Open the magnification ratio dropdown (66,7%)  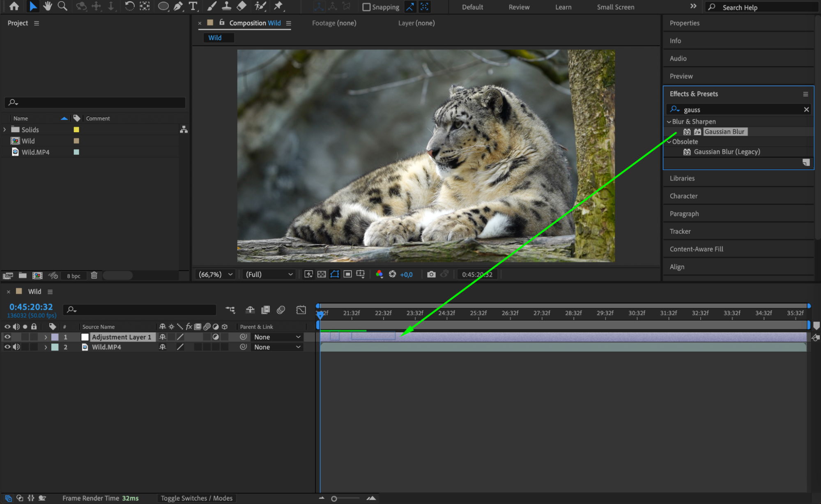coord(216,274)
